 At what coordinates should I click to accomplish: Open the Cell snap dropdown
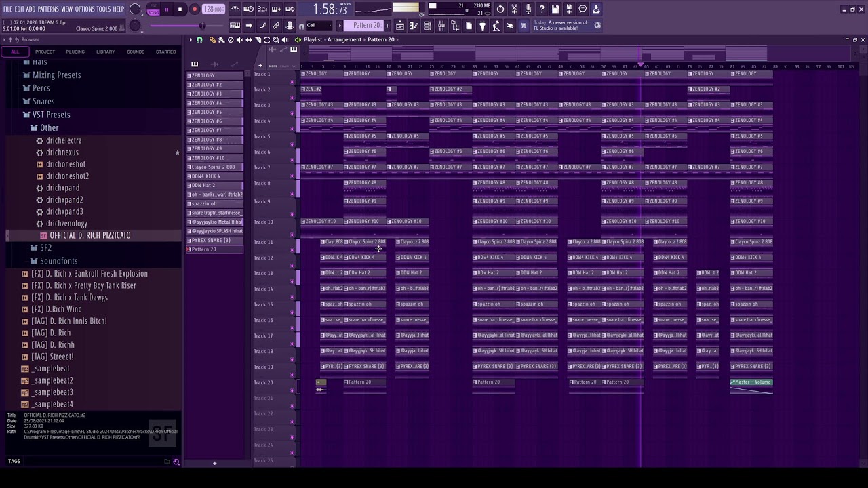[320, 26]
